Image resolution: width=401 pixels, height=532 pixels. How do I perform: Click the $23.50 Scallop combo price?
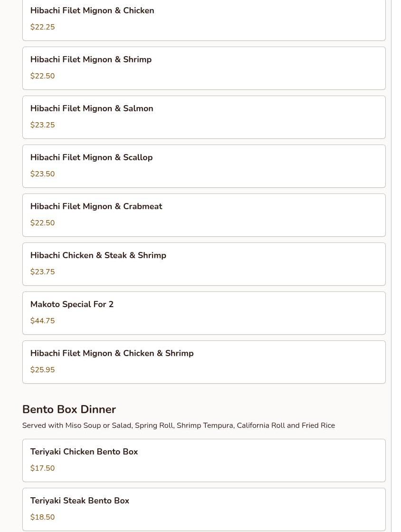[x=42, y=174]
